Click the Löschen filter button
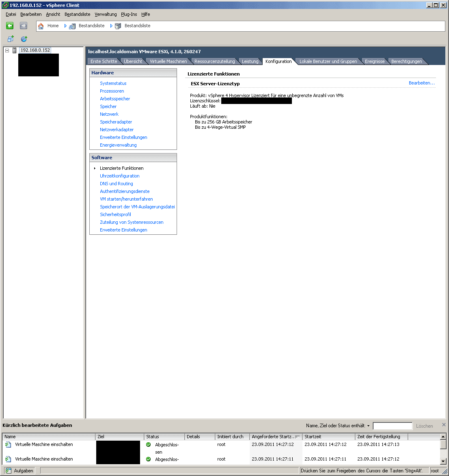The width and height of the screenshot is (449, 476). (424, 426)
